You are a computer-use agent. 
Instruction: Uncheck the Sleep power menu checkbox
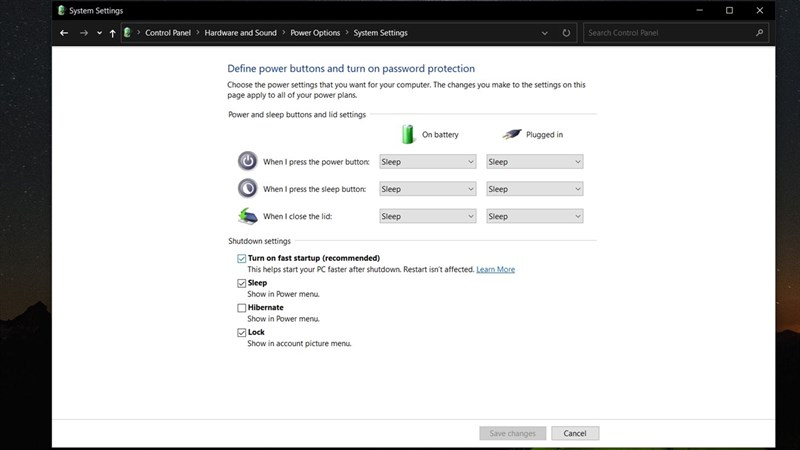click(x=241, y=283)
